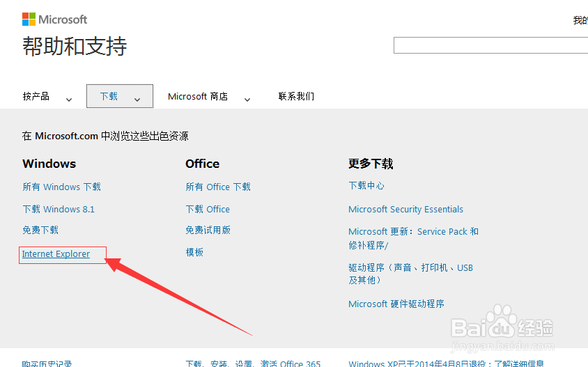Open 所有 Office 下载 link
This screenshot has width=588, height=367.
pyautogui.click(x=218, y=187)
